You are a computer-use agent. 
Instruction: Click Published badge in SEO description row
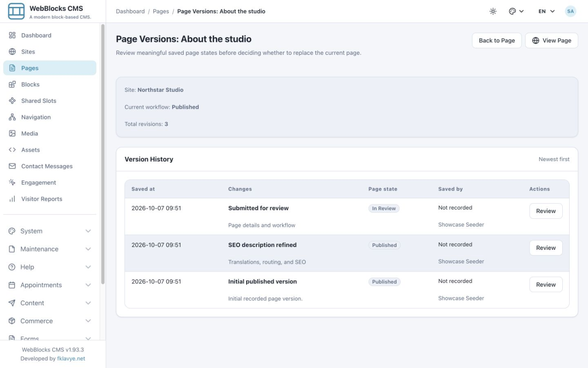pyautogui.click(x=384, y=245)
